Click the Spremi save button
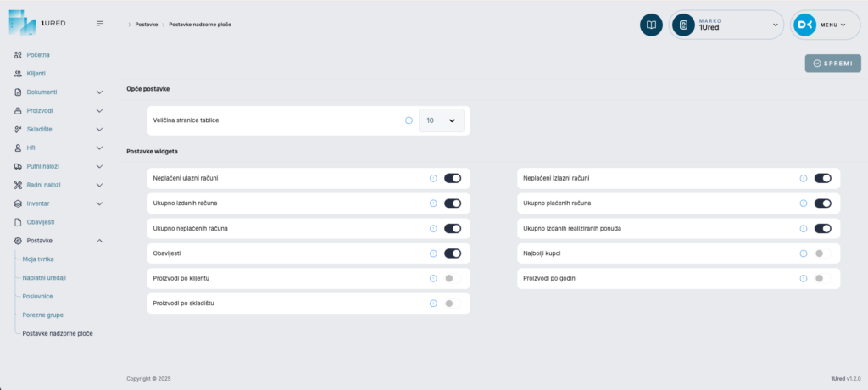Image resolution: width=868 pixels, height=390 pixels. pyautogui.click(x=832, y=64)
